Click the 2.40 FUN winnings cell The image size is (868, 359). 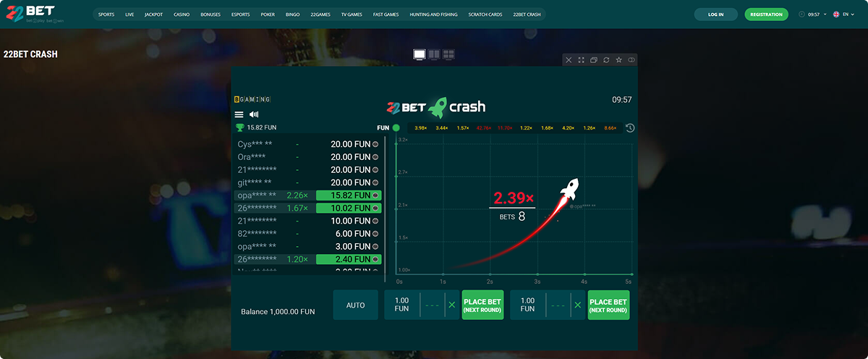349,259
